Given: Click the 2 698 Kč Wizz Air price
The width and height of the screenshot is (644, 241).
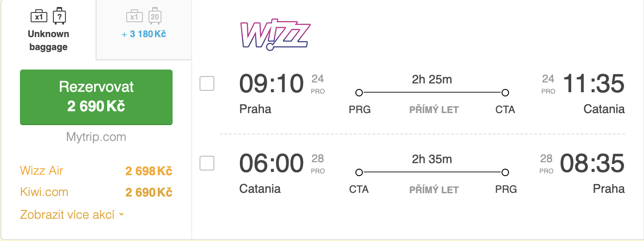Looking at the screenshot, I should [x=148, y=171].
